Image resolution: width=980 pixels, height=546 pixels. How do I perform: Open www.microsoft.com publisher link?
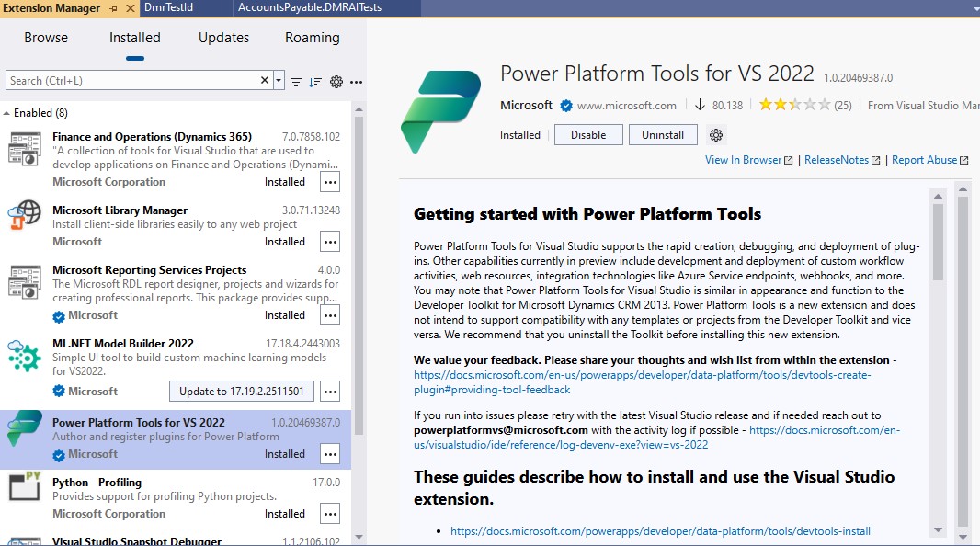point(626,106)
